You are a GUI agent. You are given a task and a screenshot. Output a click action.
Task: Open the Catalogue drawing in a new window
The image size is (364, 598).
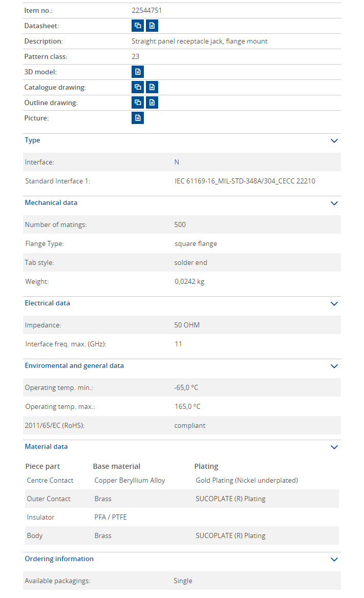(138, 87)
